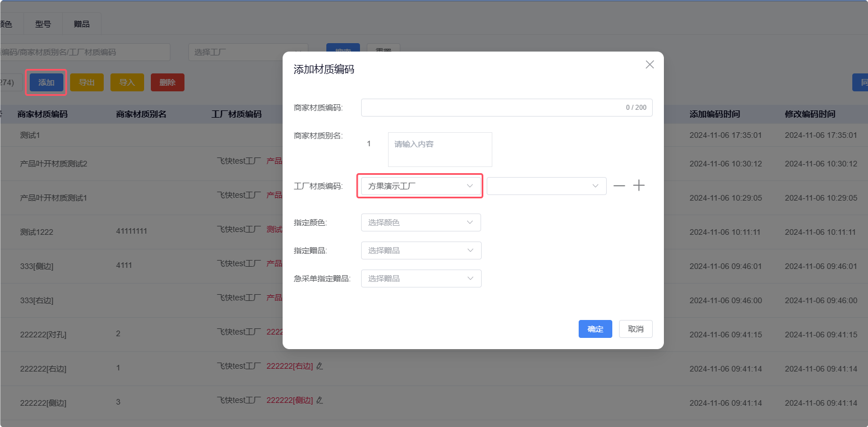This screenshot has width=868, height=427.
Task: Close the 添加材质编码 dialog with X
Action: click(x=650, y=64)
